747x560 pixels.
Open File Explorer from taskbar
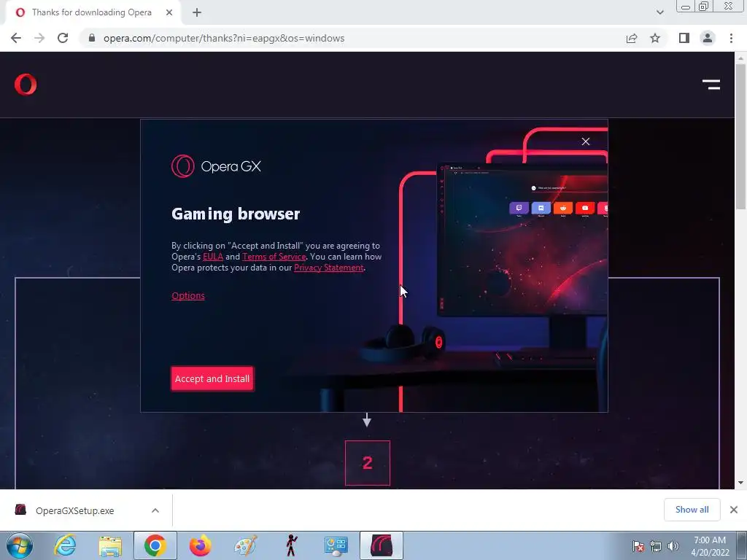pos(110,545)
